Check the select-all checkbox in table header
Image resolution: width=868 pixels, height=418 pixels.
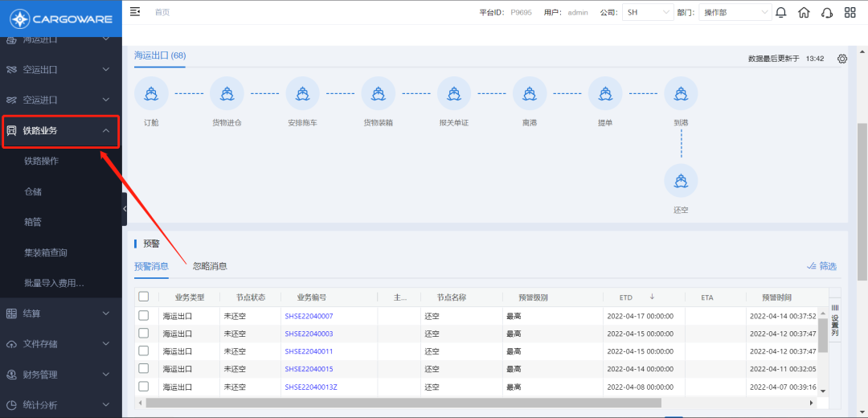144,297
